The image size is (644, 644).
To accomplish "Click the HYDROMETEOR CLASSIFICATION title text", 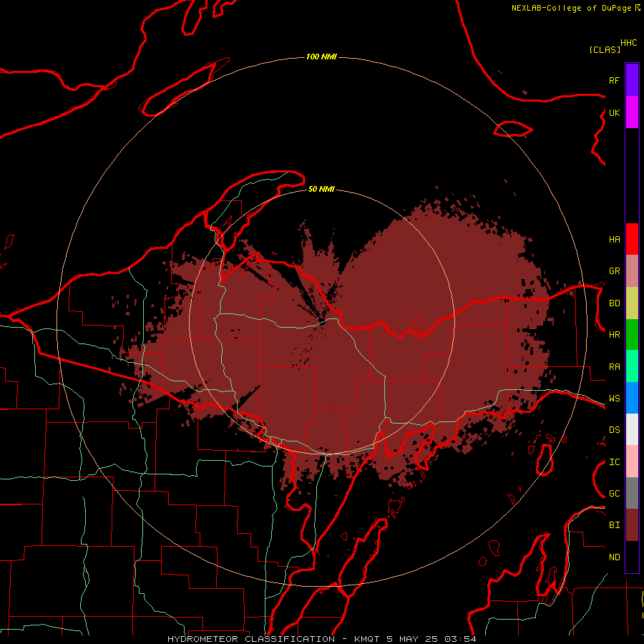I will pos(251,639).
